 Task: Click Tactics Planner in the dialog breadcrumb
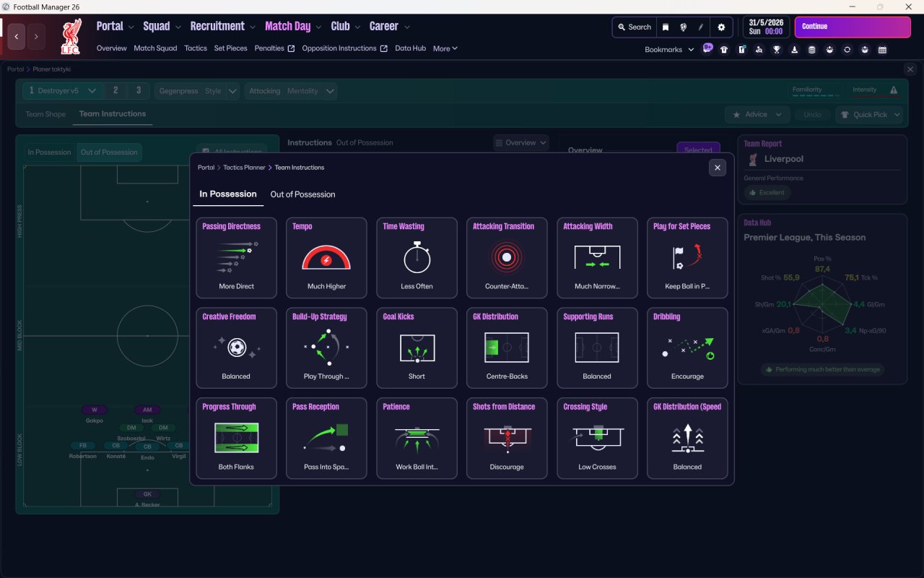[x=245, y=168]
